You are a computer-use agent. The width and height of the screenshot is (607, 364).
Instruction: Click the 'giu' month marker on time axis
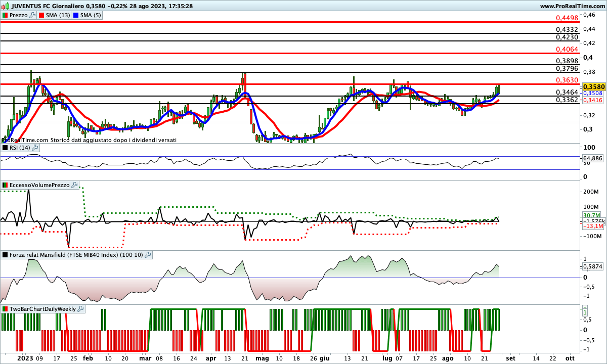[x=324, y=357]
